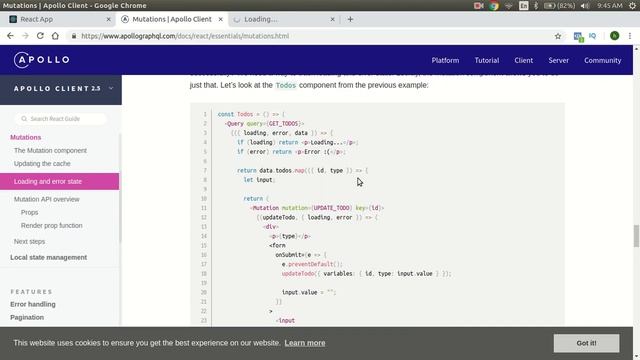Viewport: 640px width, 360px height.
Task: Open the system volume indicator
Action: coord(584,6)
